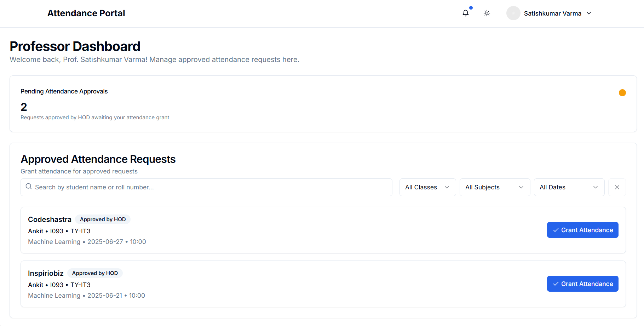Click the user avatar circle
644x326 pixels.
click(x=513, y=13)
